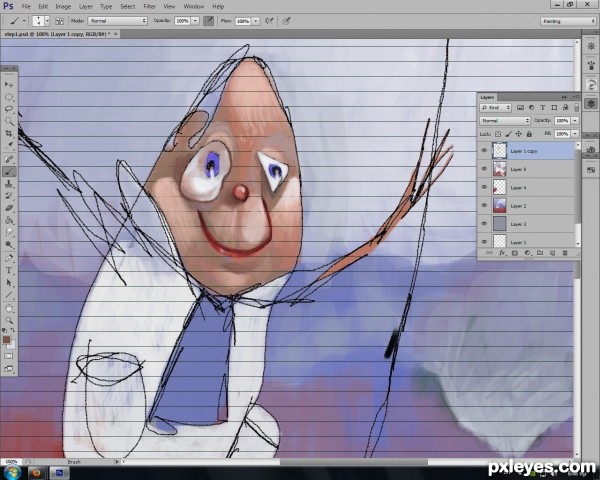600x480 pixels.
Task: Select the Paint Bucket tool
Action: tap(8, 220)
